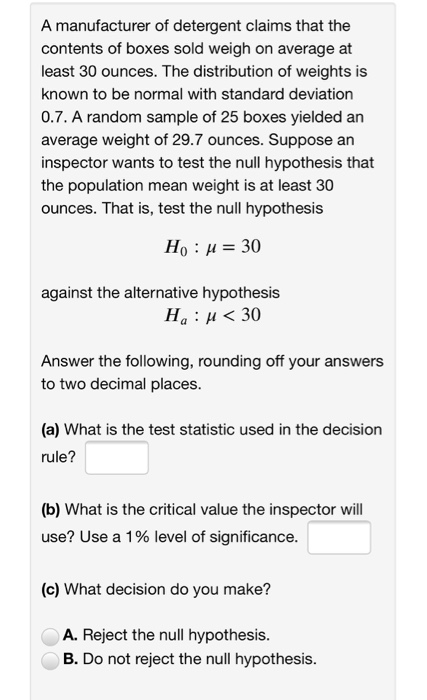Image resolution: width=427 pixels, height=700 pixels.
Task: Click the bold letter B. option marker
Action: [x=70, y=659]
